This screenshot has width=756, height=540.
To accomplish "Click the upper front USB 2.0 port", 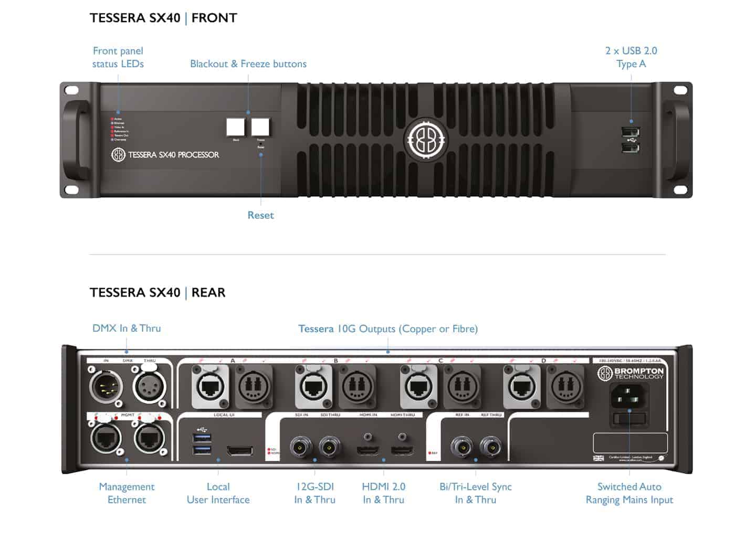I will coord(631,132).
